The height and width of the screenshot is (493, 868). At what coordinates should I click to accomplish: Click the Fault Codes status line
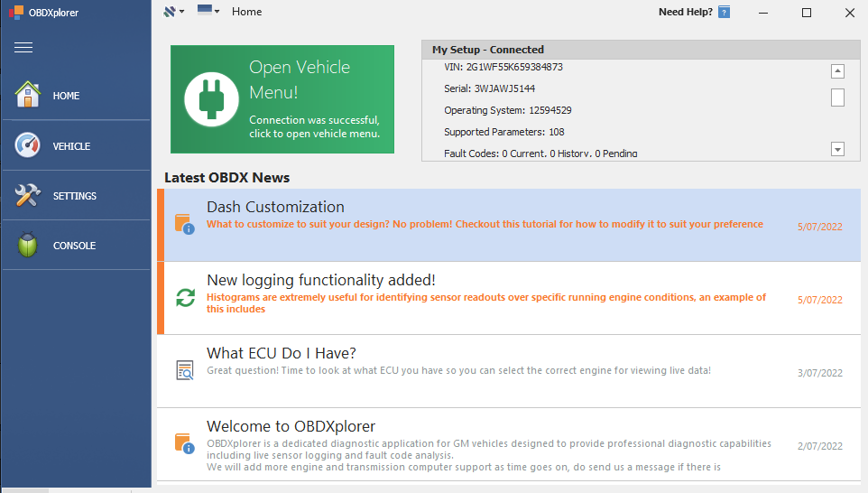pos(540,153)
